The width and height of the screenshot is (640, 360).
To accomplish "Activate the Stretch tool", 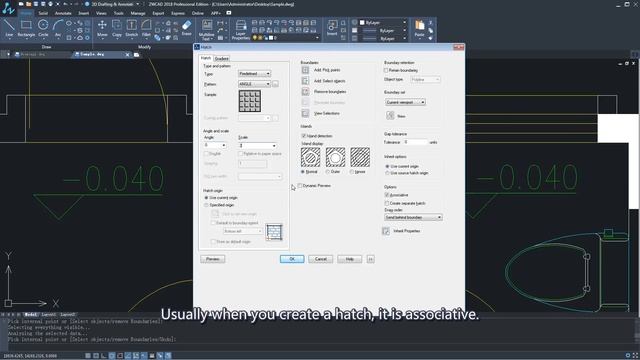I will tap(131, 28).
